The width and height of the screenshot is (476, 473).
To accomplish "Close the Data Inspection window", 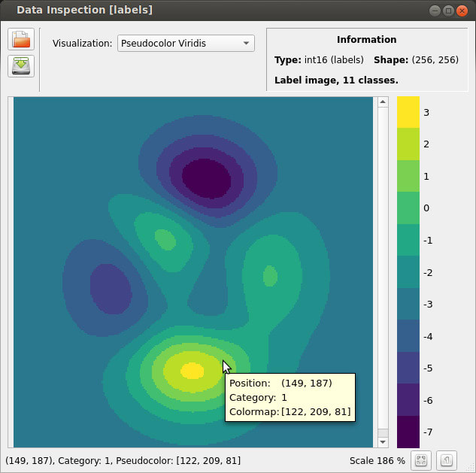I will (462, 11).
